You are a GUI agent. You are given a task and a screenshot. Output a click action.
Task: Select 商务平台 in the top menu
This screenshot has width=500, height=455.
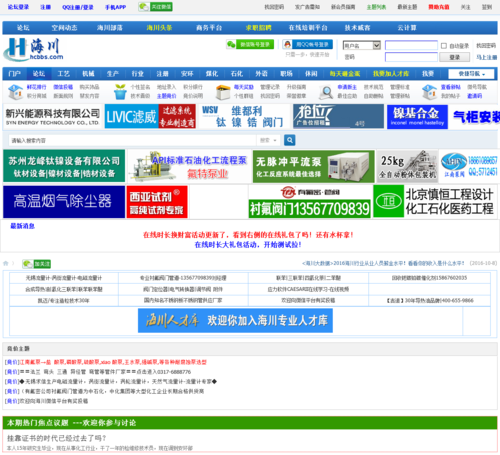coord(209,28)
